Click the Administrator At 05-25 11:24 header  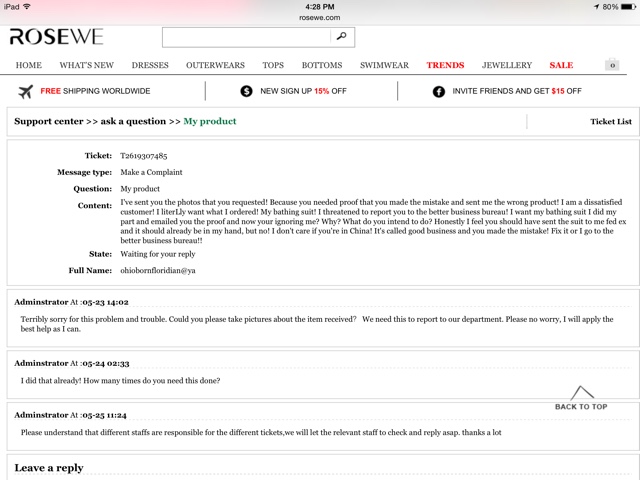click(x=71, y=415)
